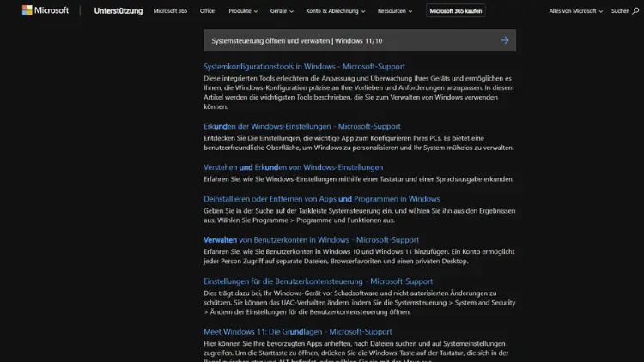The image size is (644, 362).
Task: Click the magnifier Suchen icon
Action: [635, 11]
